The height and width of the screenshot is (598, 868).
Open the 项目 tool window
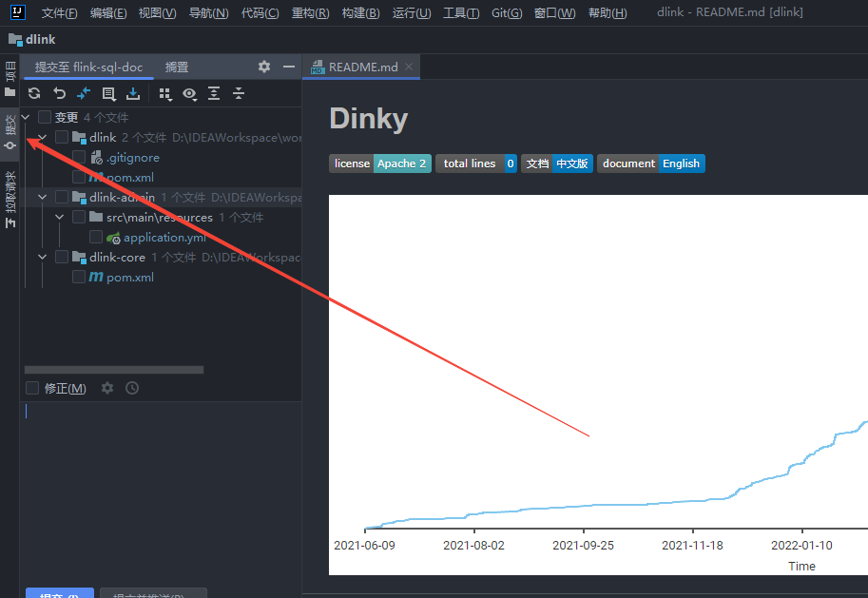[10, 79]
